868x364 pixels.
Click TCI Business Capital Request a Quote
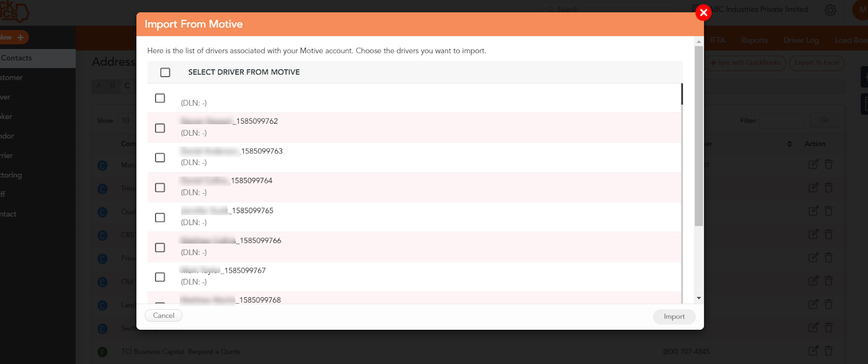point(181,352)
